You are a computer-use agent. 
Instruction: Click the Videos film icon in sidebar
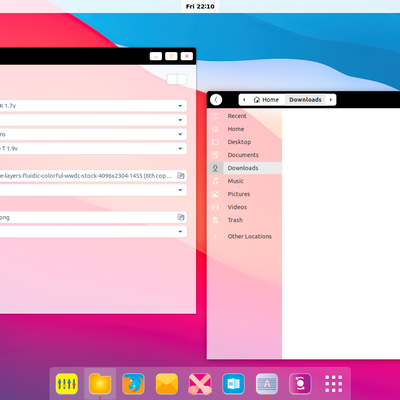[x=215, y=207]
